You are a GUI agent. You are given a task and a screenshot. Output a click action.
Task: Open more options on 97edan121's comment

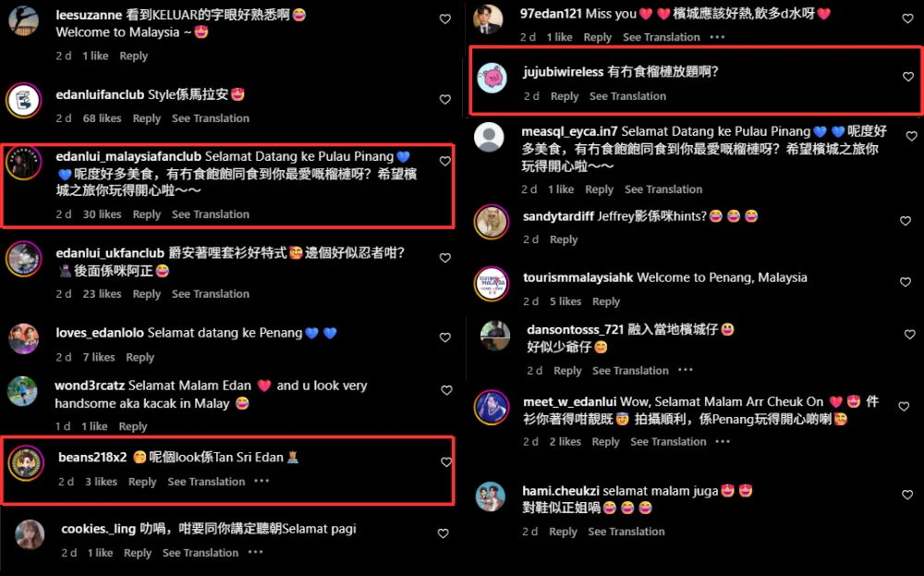pos(717,37)
